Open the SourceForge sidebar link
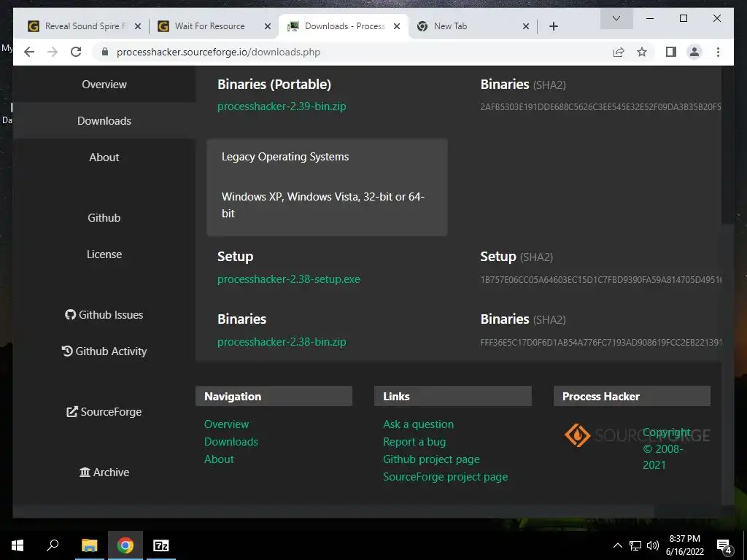The width and height of the screenshot is (747, 560). coord(104,412)
